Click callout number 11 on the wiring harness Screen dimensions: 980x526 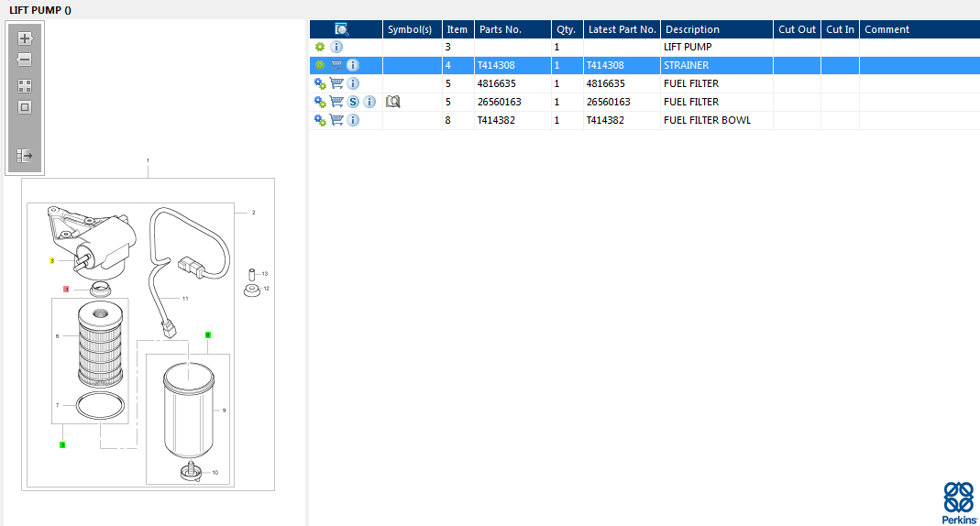coord(185,299)
